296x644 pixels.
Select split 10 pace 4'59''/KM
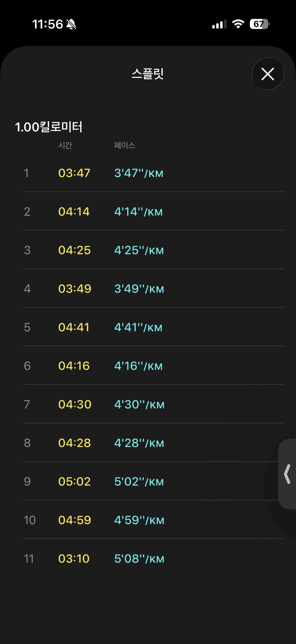tap(139, 520)
